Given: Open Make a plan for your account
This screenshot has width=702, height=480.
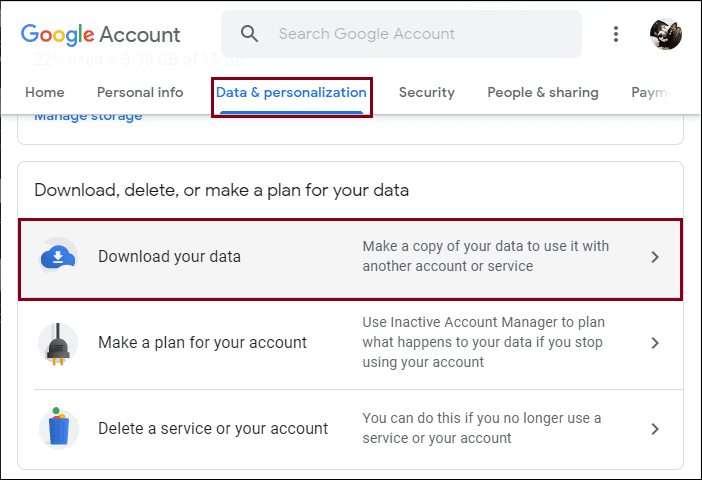Looking at the screenshot, I should [351, 343].
